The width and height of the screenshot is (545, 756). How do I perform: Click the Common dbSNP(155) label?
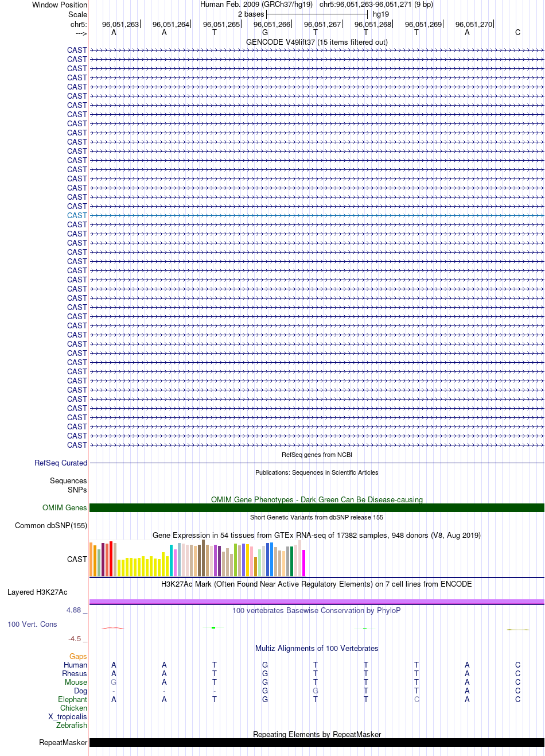(51, 525)
